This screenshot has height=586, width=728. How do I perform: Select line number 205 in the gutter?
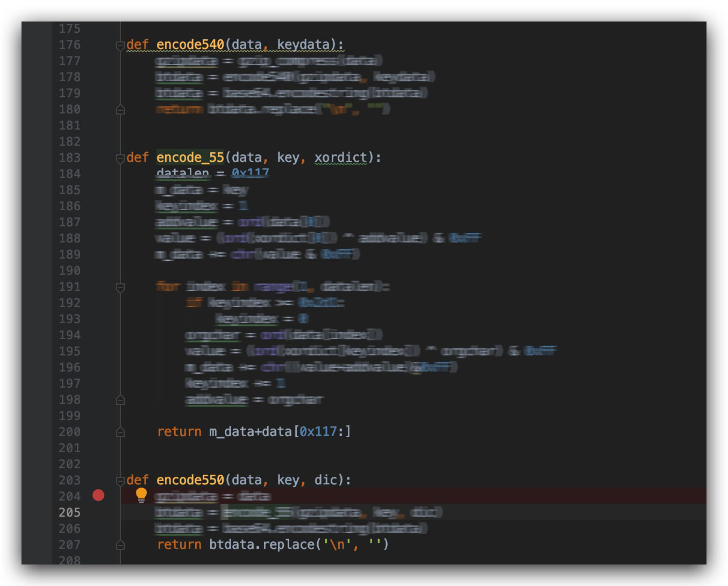69,512
